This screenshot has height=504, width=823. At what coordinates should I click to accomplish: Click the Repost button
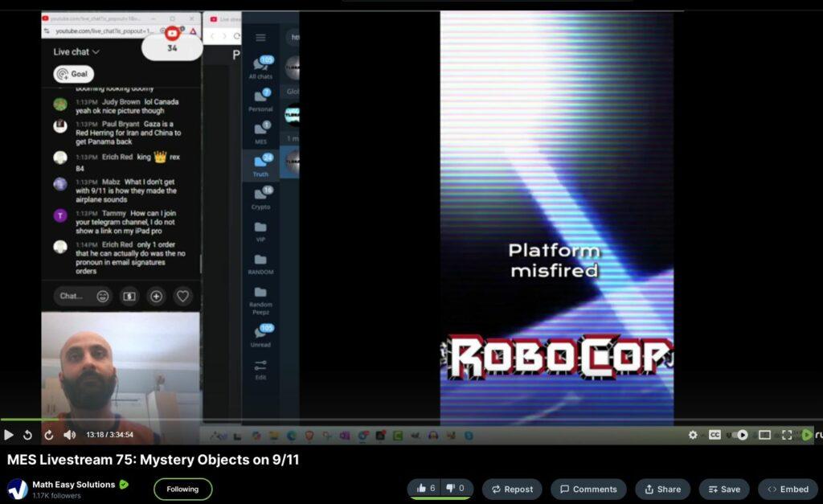click(x=512, y=489)
